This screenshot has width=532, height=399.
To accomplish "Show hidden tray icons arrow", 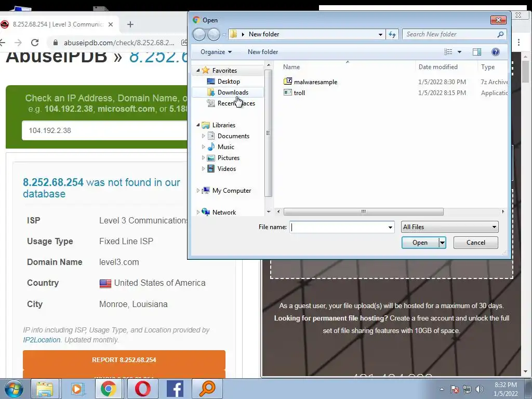I will pyautogui.click(x=442, y=389).
